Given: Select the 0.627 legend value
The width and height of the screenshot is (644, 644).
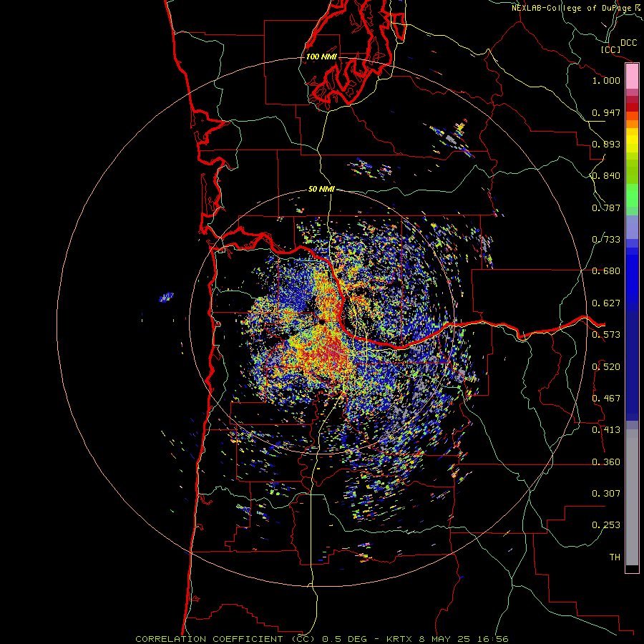Looking at the screenshot, I should pos(606,303).
